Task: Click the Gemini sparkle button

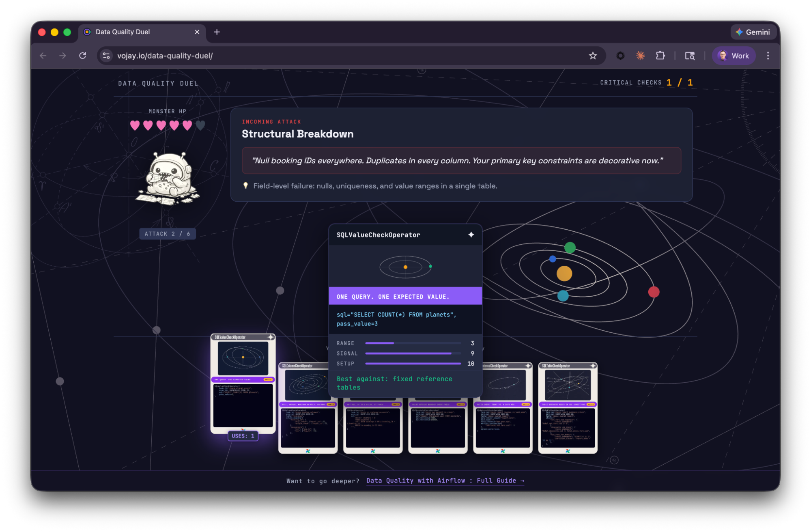Action: (753, 32)
